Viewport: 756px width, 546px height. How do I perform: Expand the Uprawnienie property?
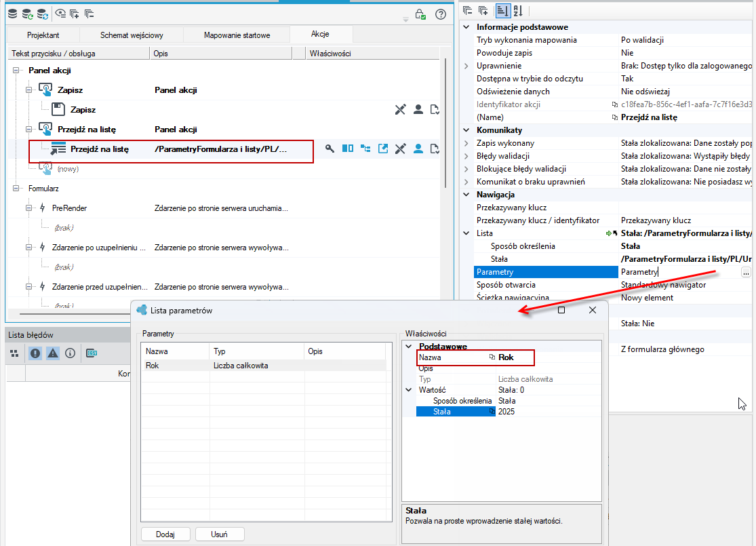[466, 66]
